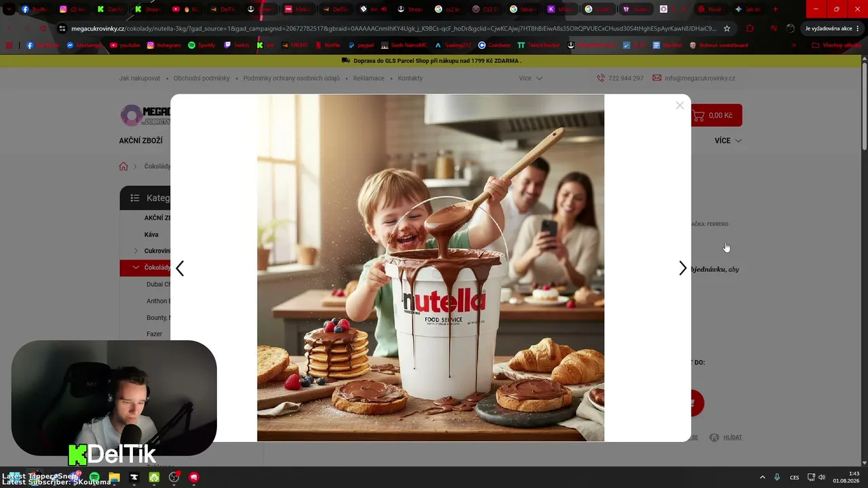
Task: Open Podmínky ochrany osobních údajů link
Action: tap(292, 78)
